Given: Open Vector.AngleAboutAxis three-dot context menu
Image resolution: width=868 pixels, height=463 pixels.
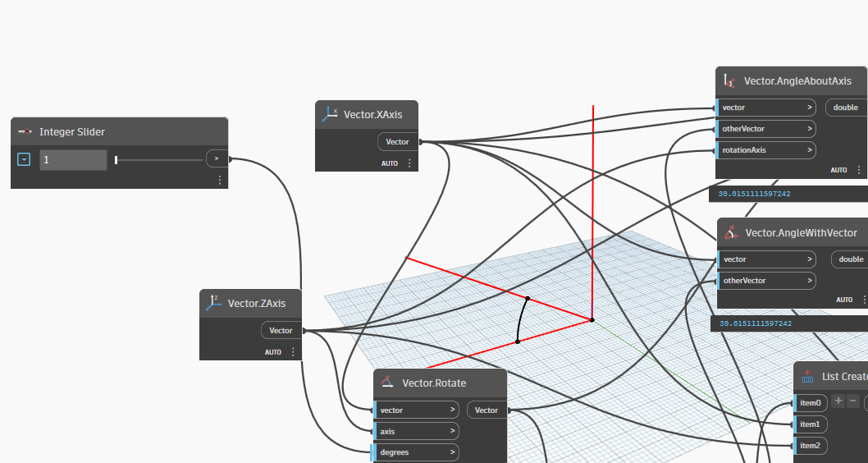Looking at the screenshot, I should [x=859, y=170].
